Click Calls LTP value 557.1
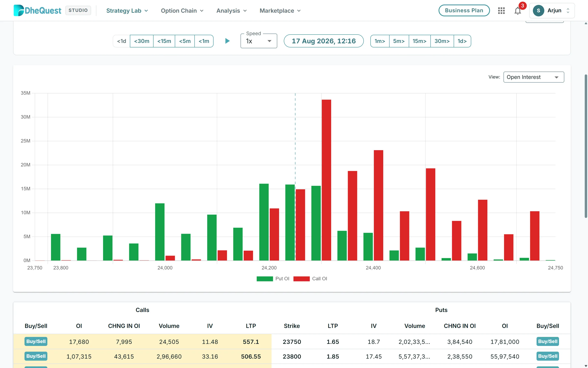Image resolution: width=588 pixels, height=368 pixels. (x=251, y=342)
